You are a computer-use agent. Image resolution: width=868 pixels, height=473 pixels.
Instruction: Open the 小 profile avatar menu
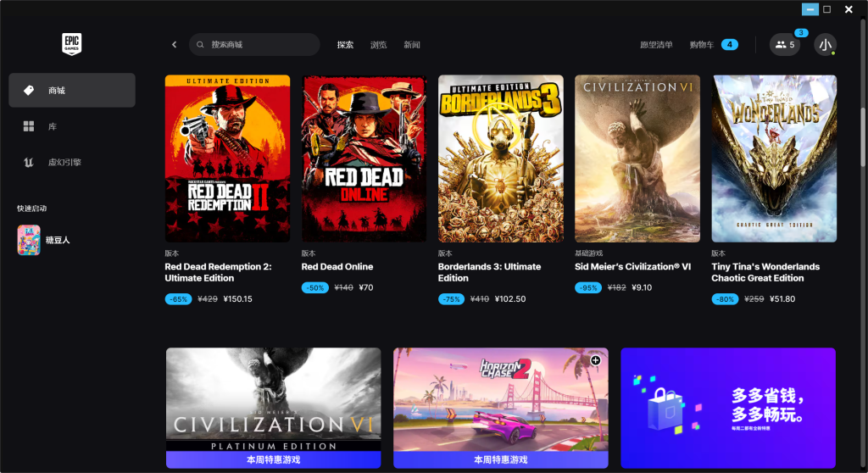[x=825, y=44]
